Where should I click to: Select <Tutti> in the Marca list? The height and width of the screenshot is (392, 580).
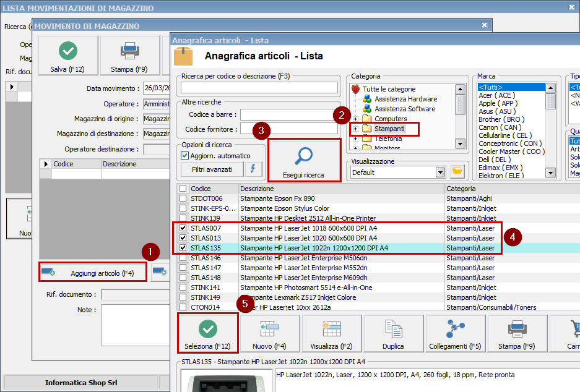[511, 87]
